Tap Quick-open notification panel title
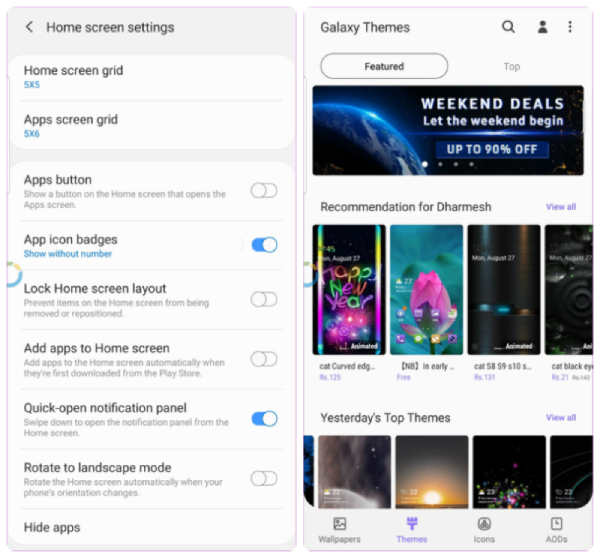Screen dimensions: 600x558 pos(105,408)
